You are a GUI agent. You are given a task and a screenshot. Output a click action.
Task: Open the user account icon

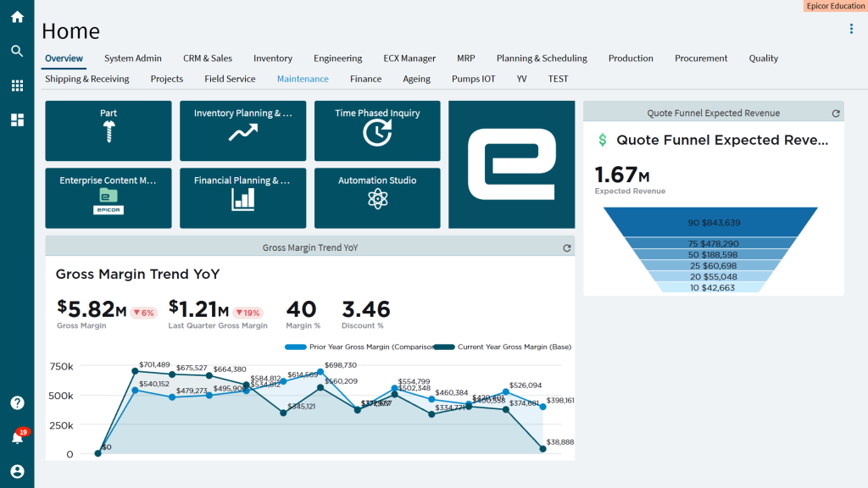17,471
